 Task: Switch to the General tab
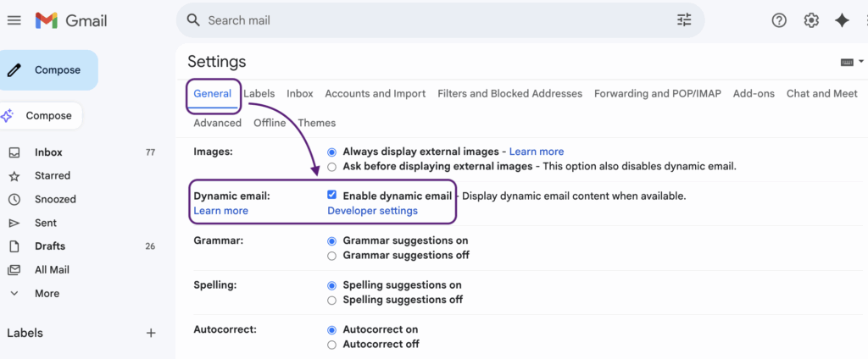point(213,93)
